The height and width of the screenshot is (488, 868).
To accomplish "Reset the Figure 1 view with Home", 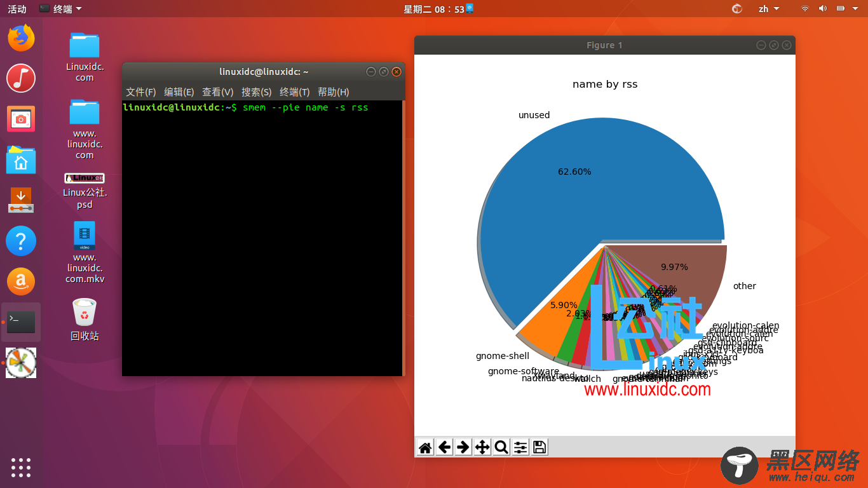I will coord(425,447).
